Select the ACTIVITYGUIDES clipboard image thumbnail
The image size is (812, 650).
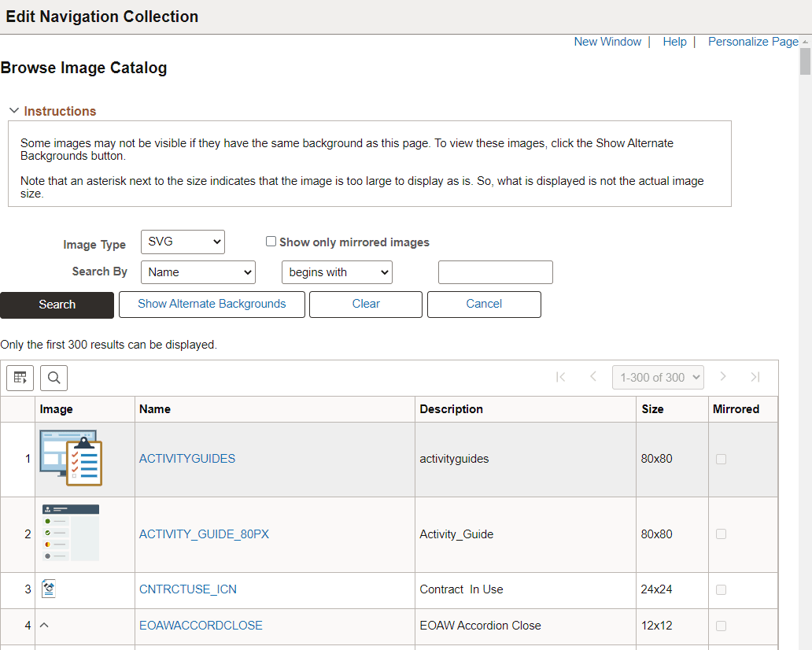coord(70,458)
